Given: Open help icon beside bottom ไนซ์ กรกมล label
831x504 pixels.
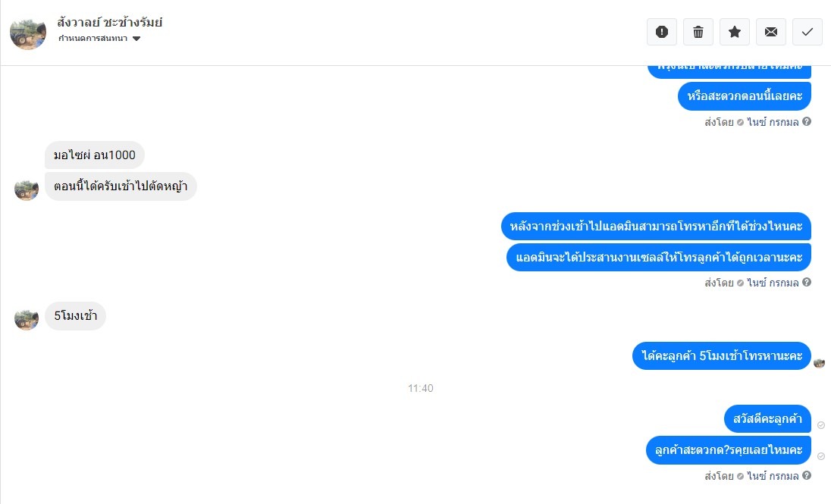Looking at the screenshot, I should 807,475.
